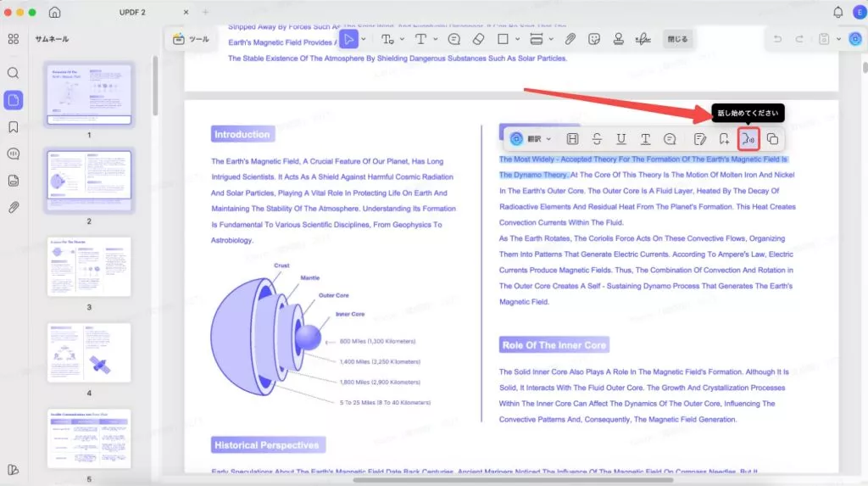Open page 1 thumbnail
Screen dimensions: 868x486
coord(89,94)
